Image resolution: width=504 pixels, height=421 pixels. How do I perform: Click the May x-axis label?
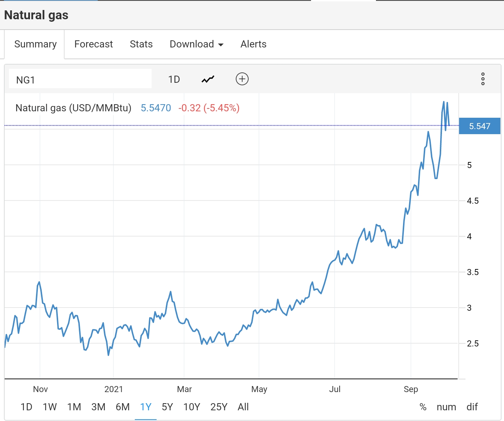(259, 389)
